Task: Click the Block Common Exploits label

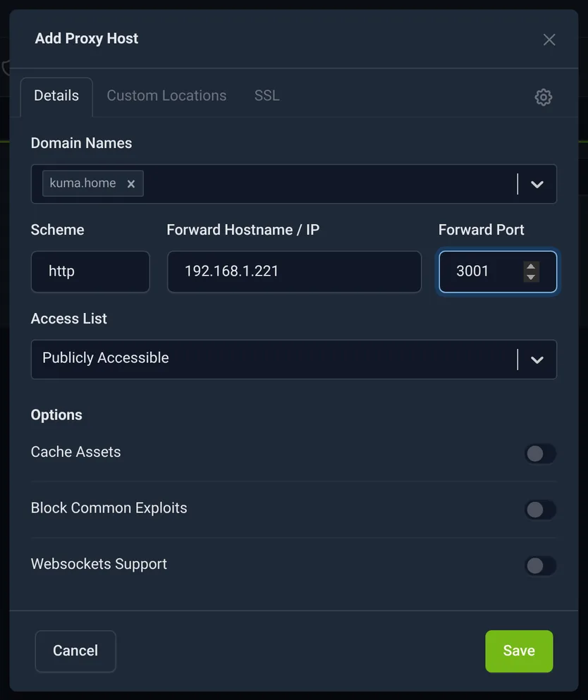Action: 109,508
